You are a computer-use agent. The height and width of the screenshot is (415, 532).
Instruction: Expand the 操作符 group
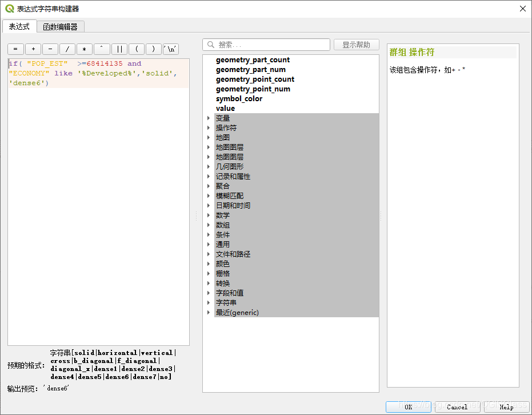click(209, 128)
